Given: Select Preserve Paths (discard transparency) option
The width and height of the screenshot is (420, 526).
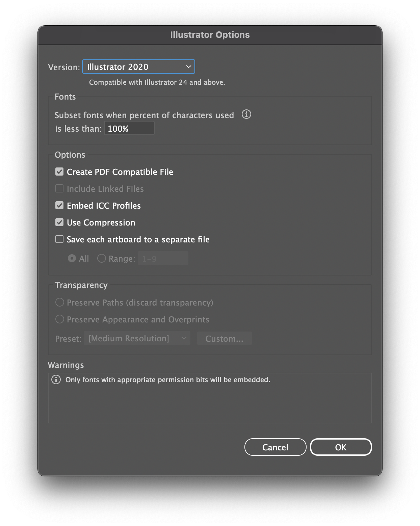Looking at the screenshot, I should point(60,303).
